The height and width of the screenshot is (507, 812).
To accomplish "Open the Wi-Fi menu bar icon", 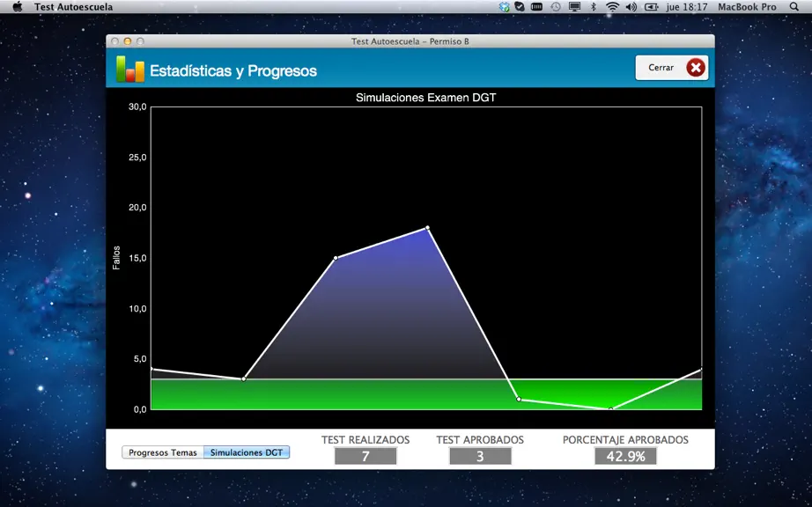I will coord(613,7).
